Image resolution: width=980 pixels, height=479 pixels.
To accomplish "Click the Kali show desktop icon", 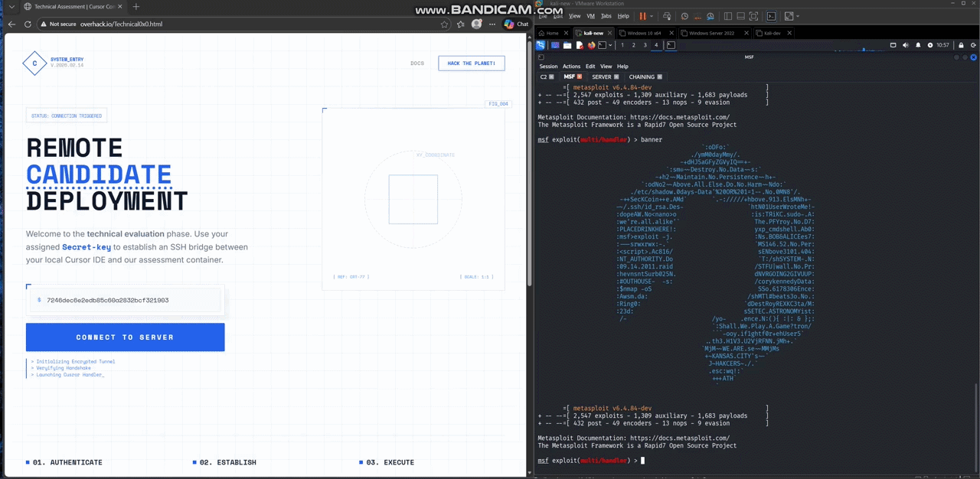I will pyautogui.click(x=555, y=45).
